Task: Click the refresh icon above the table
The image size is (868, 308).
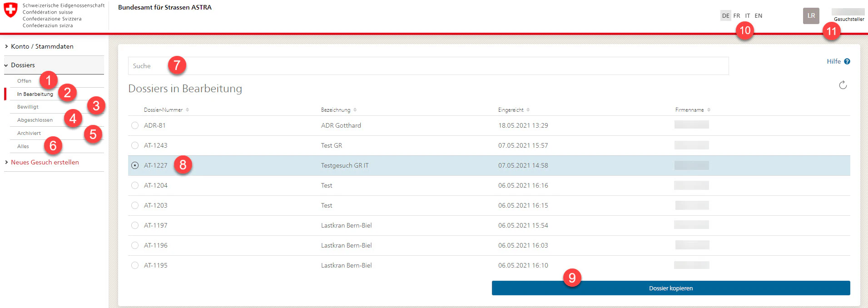Action: pyautogui.click(x=843, y=85)
